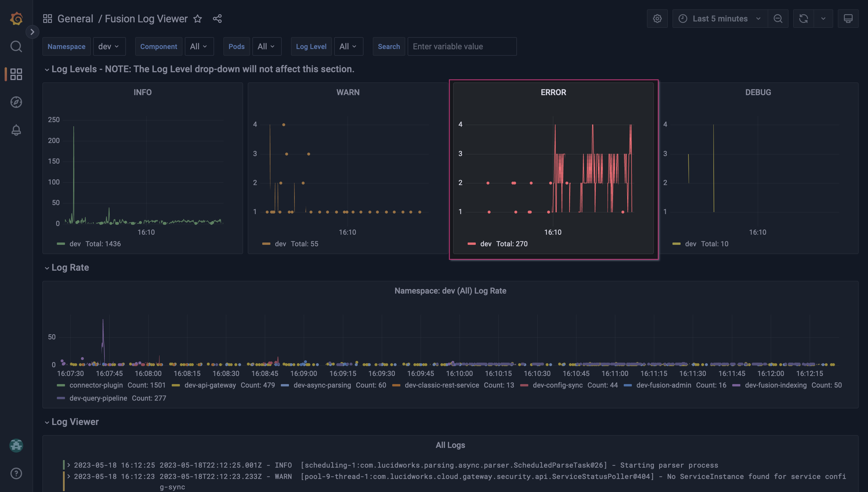
Task: Open the Last 5 minutes time picker
Action: (720, 19)
